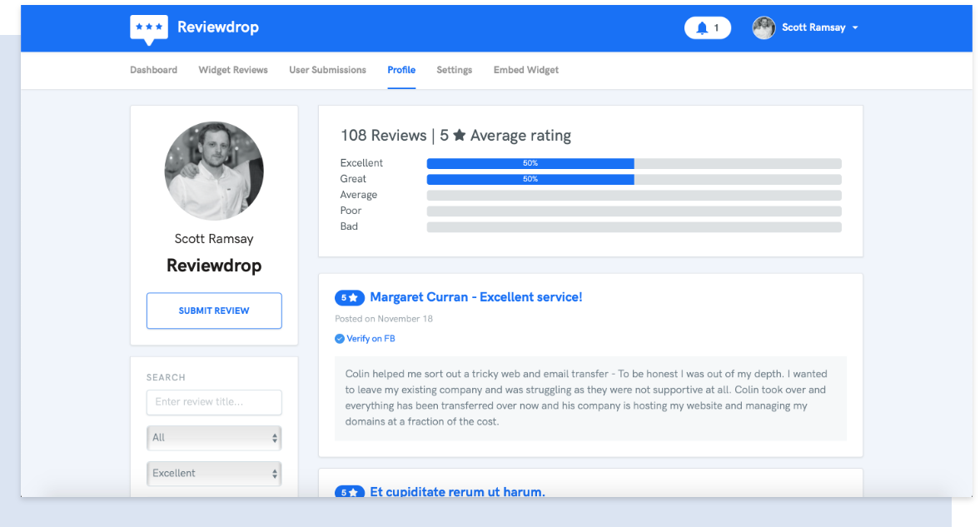Image resolution: width=980 pixels, height=527 pixels.
Task: Expand the 'All' filter dropdown
Action: point(214,438)
